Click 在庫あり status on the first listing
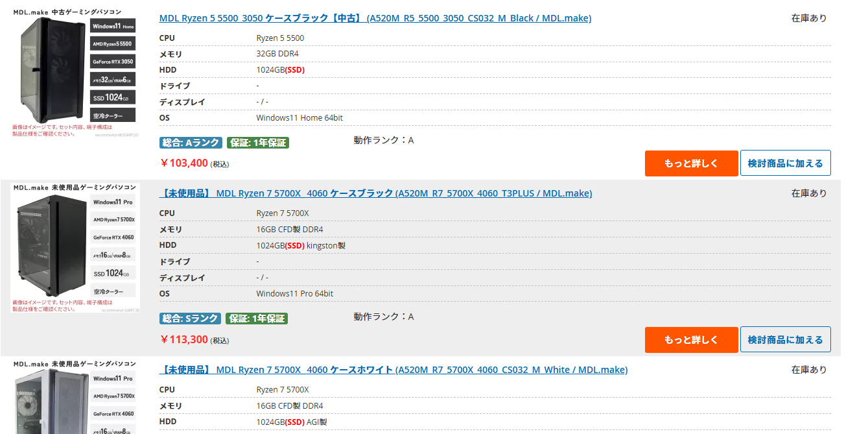This screenshot has height=434, width=868. [809, 18]
